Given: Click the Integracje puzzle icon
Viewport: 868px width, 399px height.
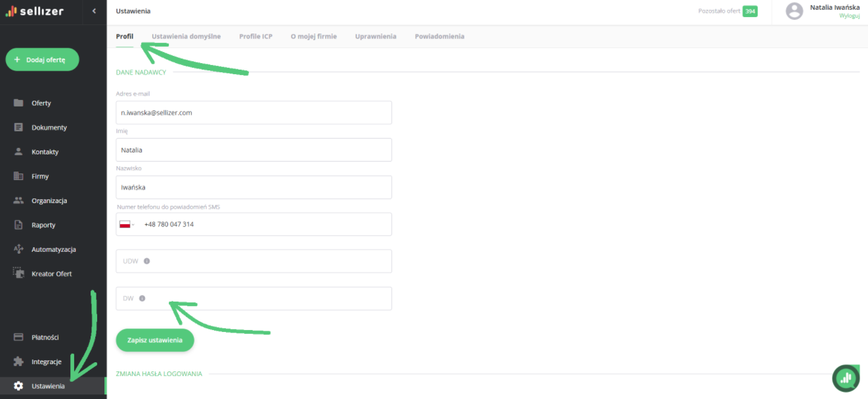Looking at the screenshot, I should [x=18, y=362].
